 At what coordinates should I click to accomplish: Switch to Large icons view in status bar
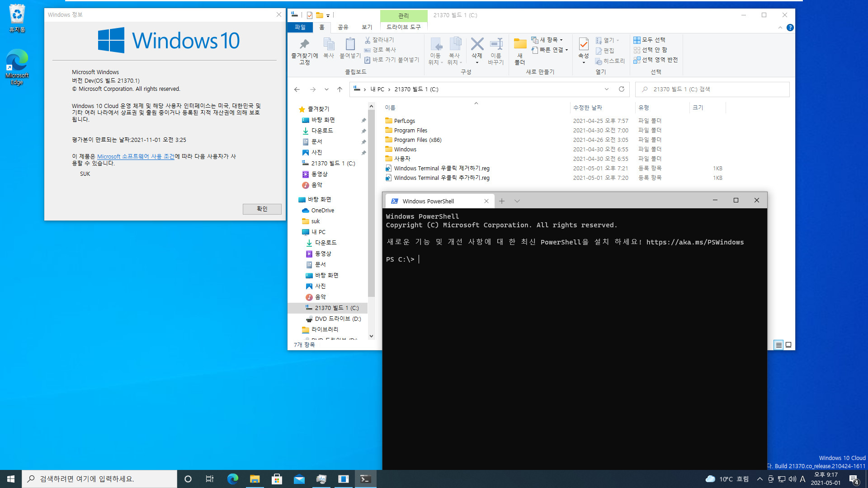(x=788, y=345)
